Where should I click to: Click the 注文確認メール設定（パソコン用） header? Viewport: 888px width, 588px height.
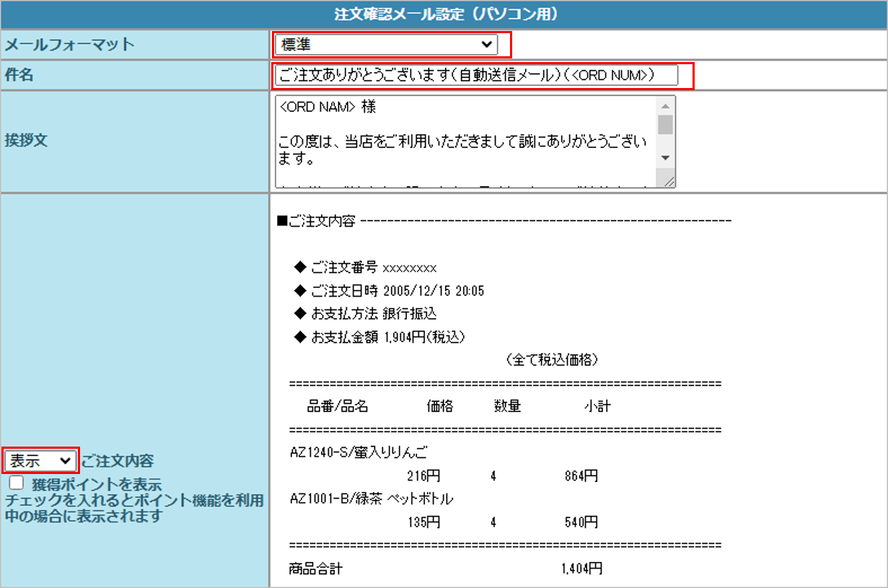(445, 14)
